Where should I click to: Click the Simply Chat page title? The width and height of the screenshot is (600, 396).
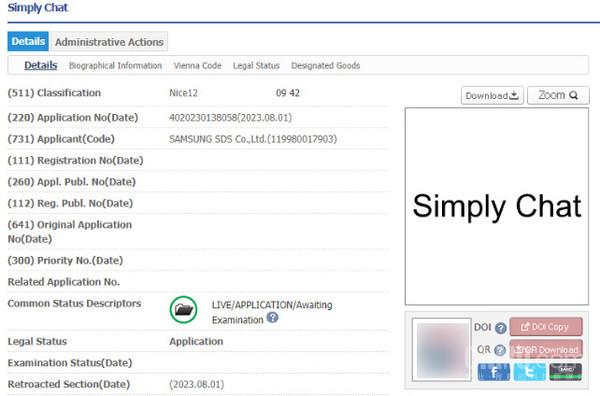(38, 8)
